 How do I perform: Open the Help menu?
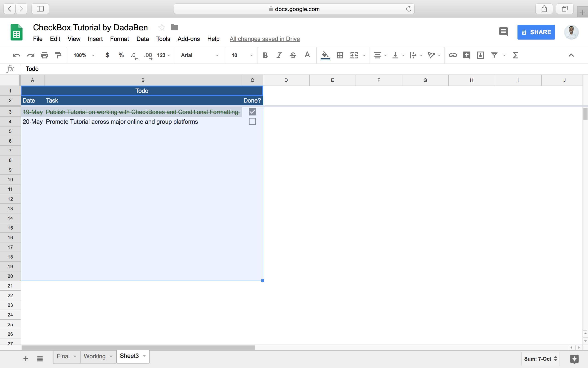tap(213, 39)
